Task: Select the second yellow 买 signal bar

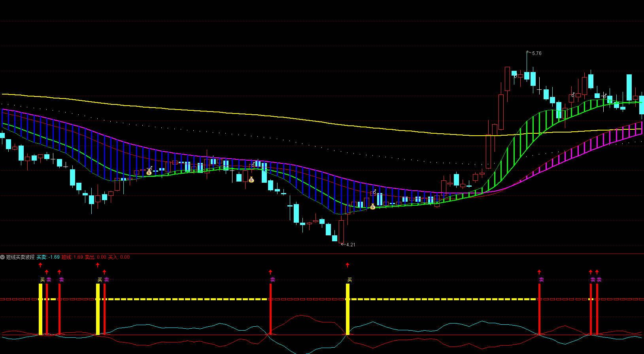Action: tap(98, 309)
